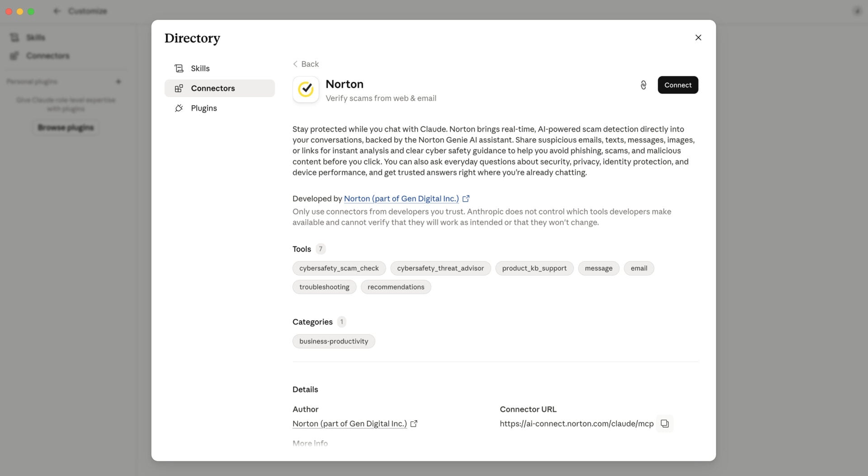Image resolution: width=868 pixels, height=476 pixels.
Task: Click the More info label
Action: click(x=310, y=443)
